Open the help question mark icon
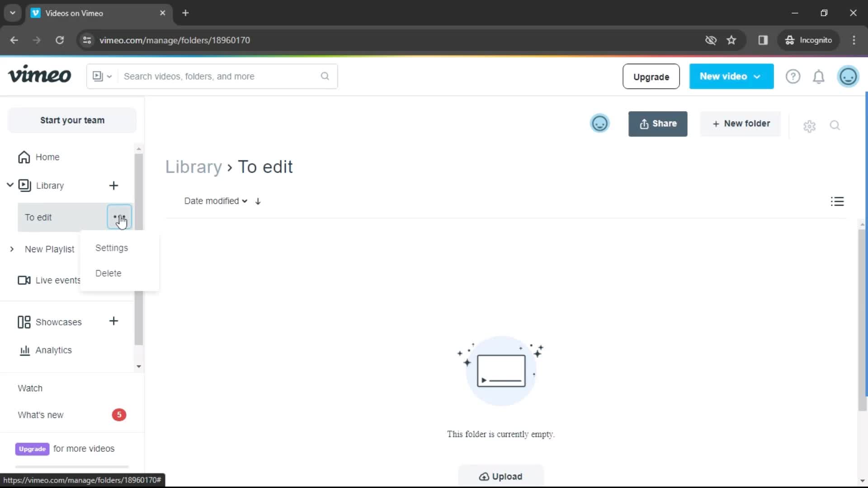 pyautogui.click(x=793, y=77)
